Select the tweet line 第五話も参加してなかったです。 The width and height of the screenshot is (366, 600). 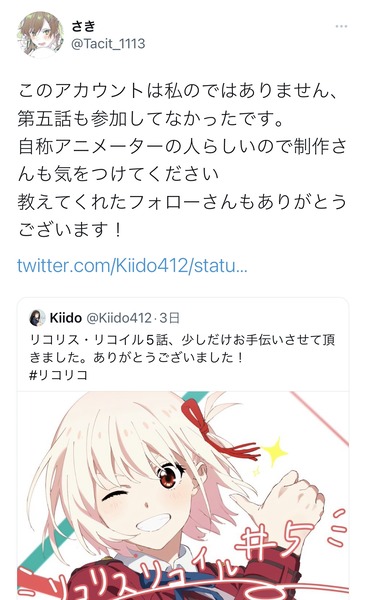pos(151,119)
